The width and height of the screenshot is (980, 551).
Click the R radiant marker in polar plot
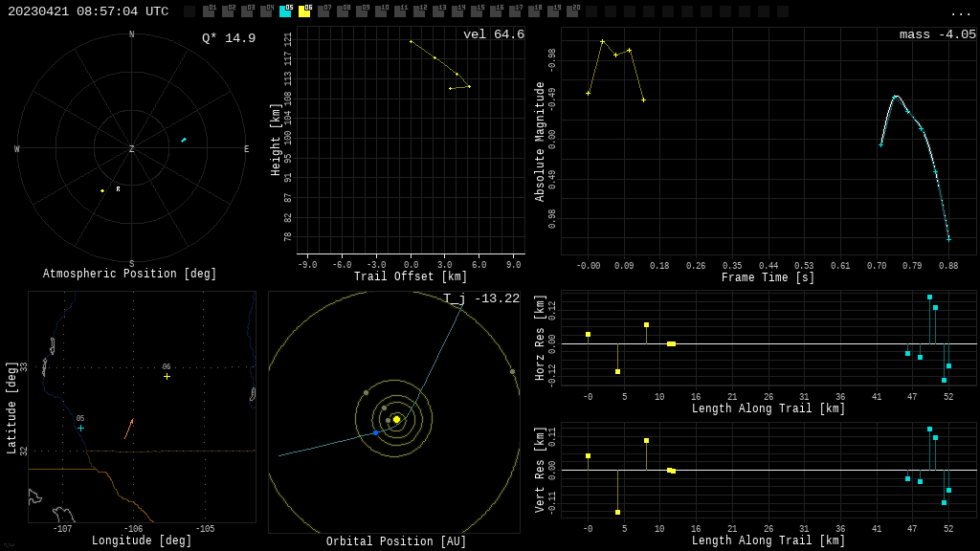point(119,189)
